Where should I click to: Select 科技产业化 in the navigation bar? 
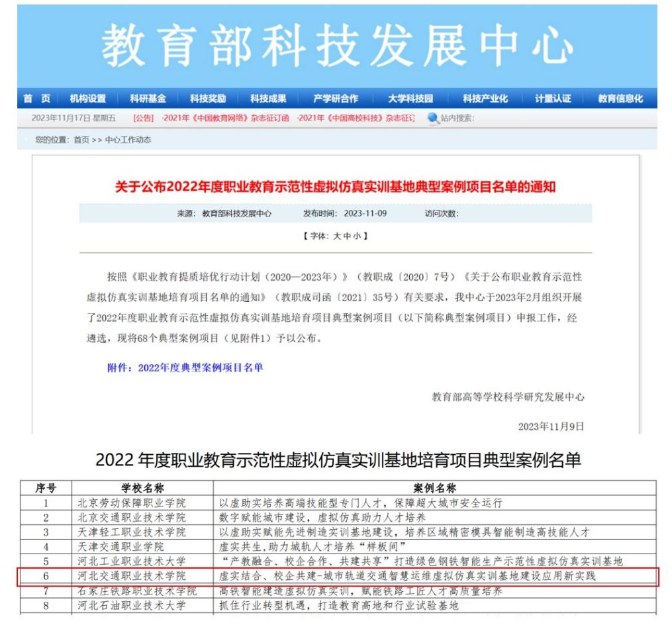485,99
